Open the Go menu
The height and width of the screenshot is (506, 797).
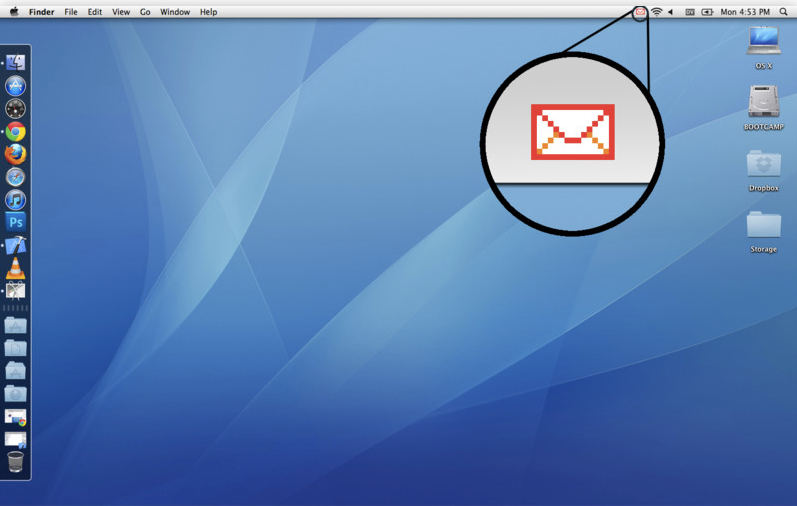tap(145, 12)
